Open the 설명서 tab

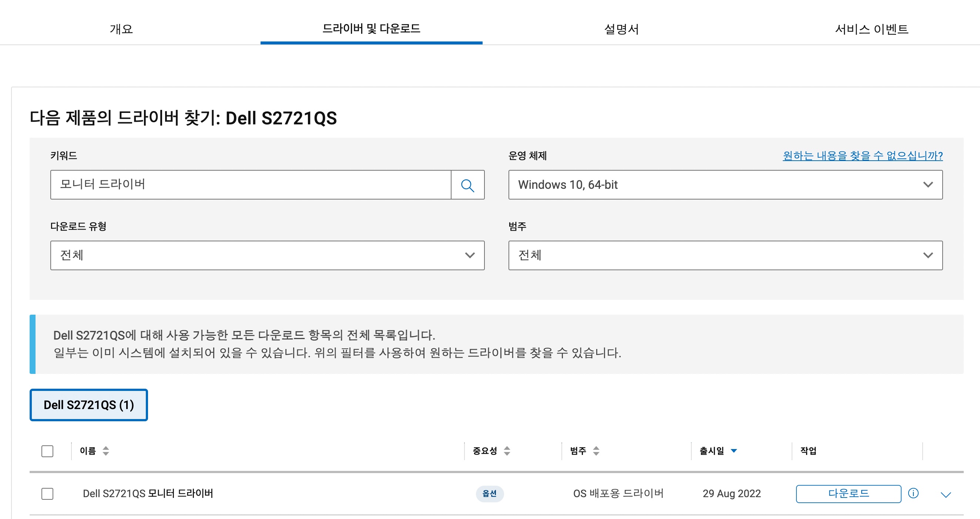[622, 29]
